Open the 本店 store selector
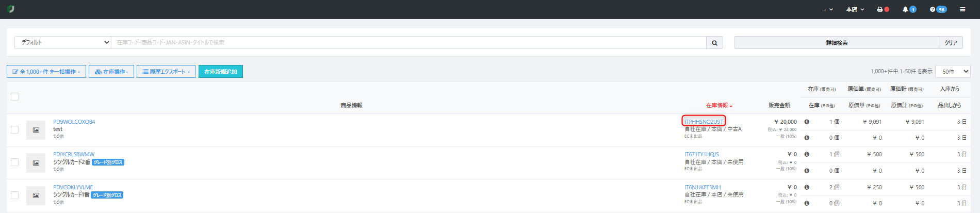This screenshot has height=213, width=980. [x=855, y=9]
